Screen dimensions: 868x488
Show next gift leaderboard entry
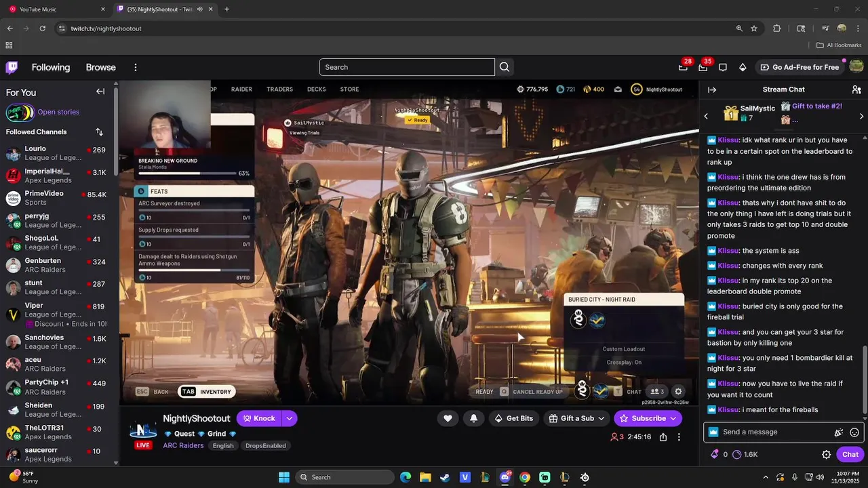(861, 117)
